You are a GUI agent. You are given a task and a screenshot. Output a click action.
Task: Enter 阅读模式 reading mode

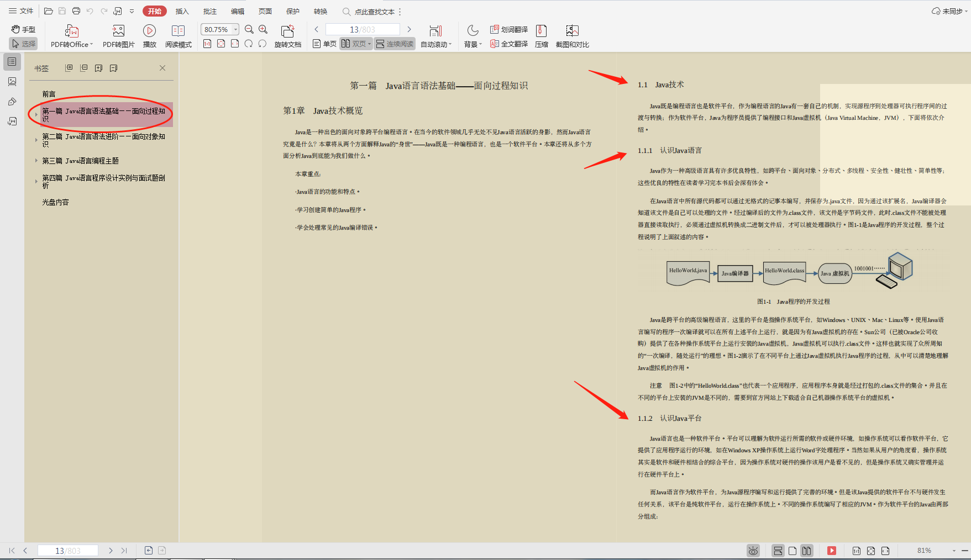point(179,36)
